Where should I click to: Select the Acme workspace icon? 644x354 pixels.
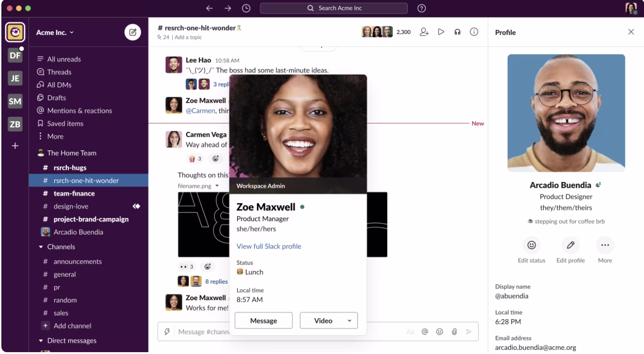coord(14,32)
